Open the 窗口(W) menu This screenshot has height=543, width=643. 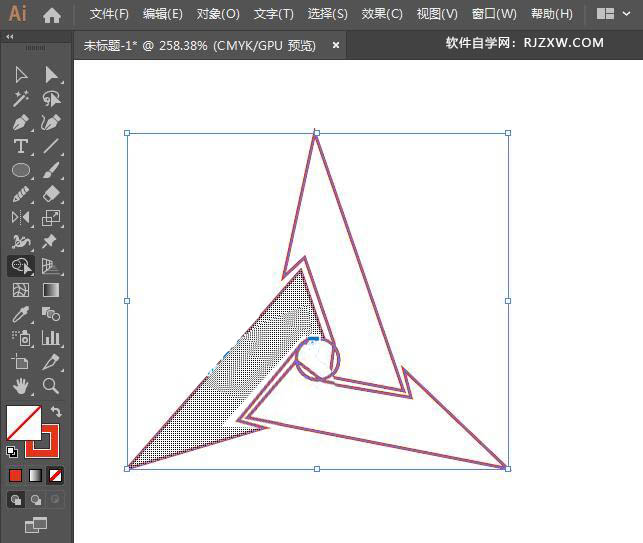(494, 14)
